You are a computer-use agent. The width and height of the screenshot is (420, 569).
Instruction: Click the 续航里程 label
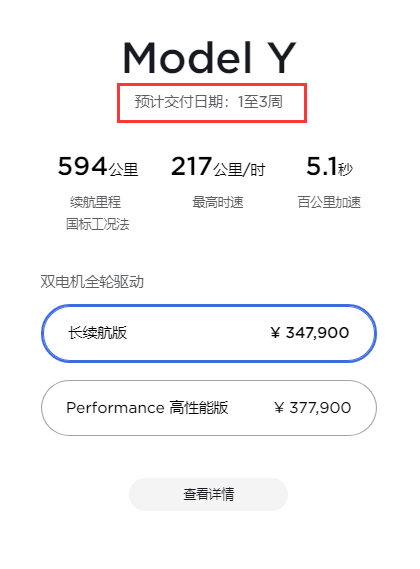pos(95,202)
